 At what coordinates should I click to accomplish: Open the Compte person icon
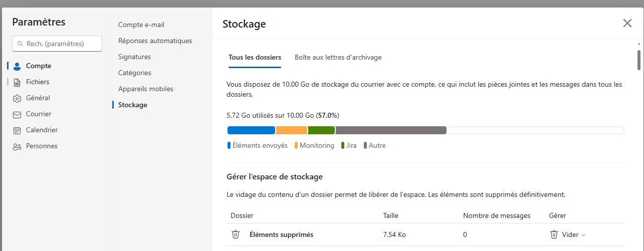click(17, 66)
